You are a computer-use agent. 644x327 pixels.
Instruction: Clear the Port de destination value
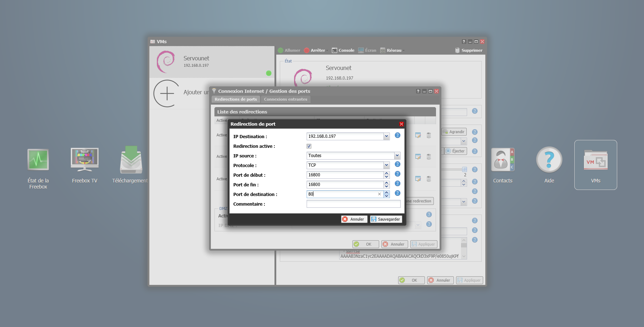pyautogui.click(x=379, y=194)
